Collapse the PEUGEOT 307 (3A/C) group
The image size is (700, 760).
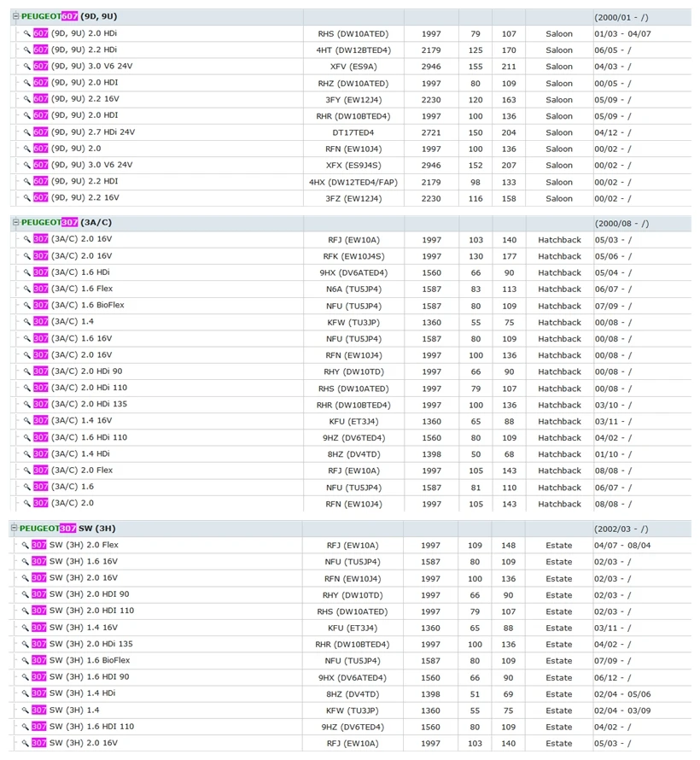tap(15, 223)
